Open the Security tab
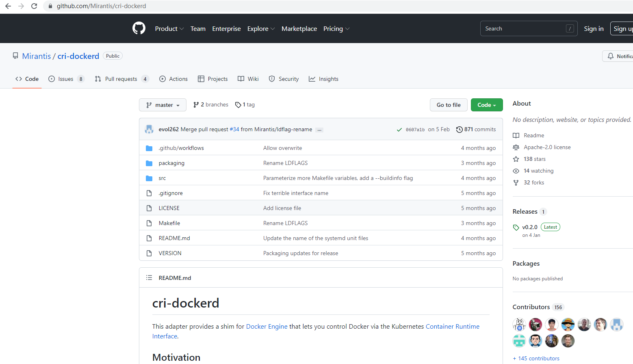This screenshot has width=633, height=364. (284, 79)
